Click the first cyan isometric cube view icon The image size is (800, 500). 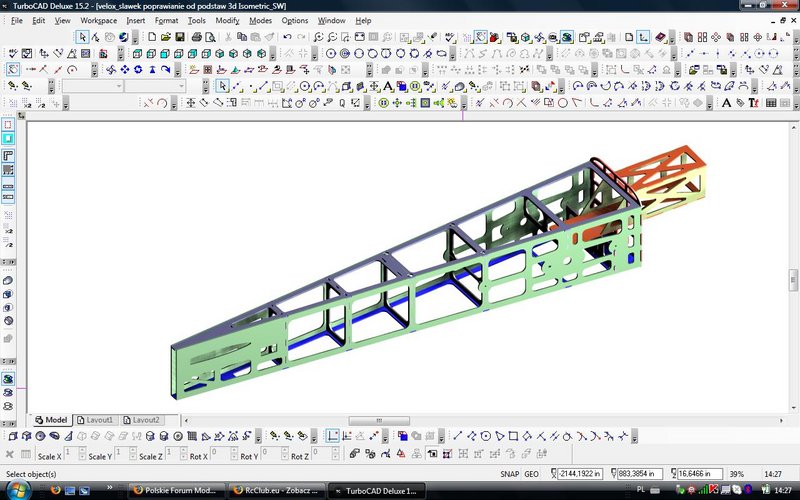tap(137, 54)
